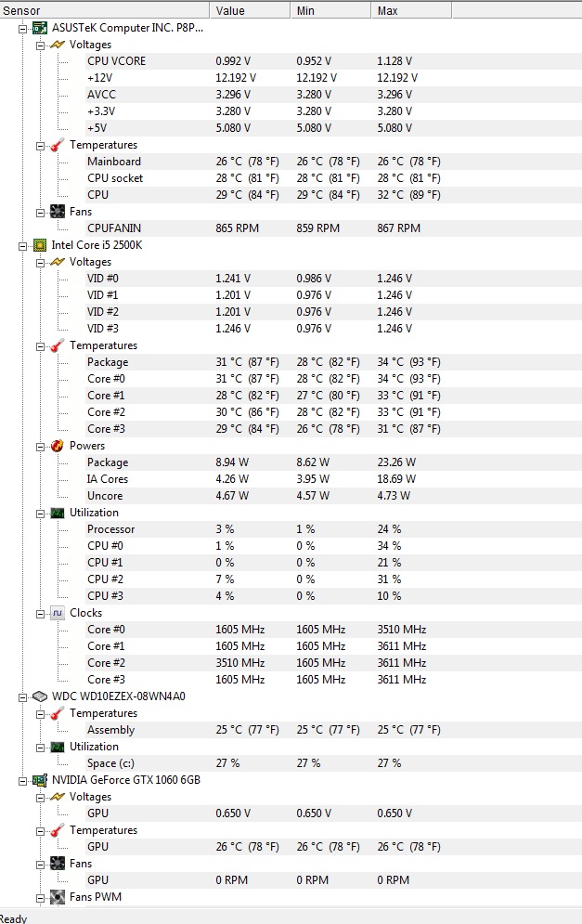This screenshot has width=582, height=924.
Task: Sort by the Value column header
Action: pos(251,10)
